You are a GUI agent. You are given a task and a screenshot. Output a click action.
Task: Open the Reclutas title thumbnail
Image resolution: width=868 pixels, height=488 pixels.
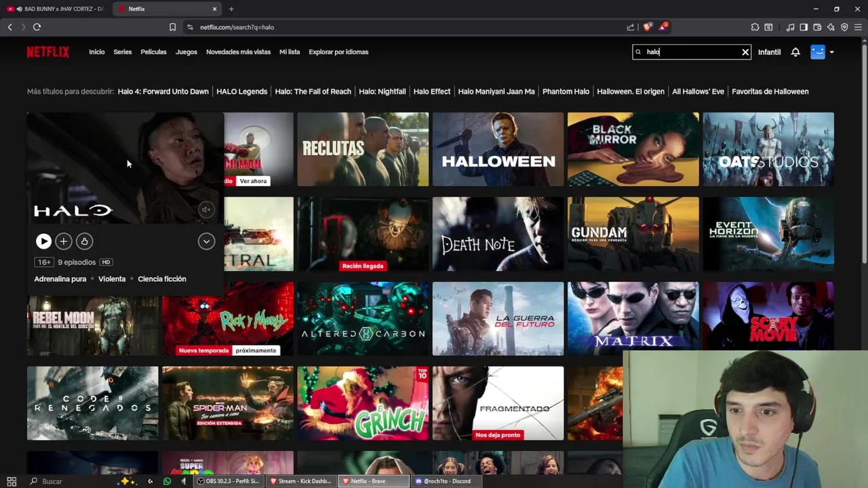pos(363,149)
